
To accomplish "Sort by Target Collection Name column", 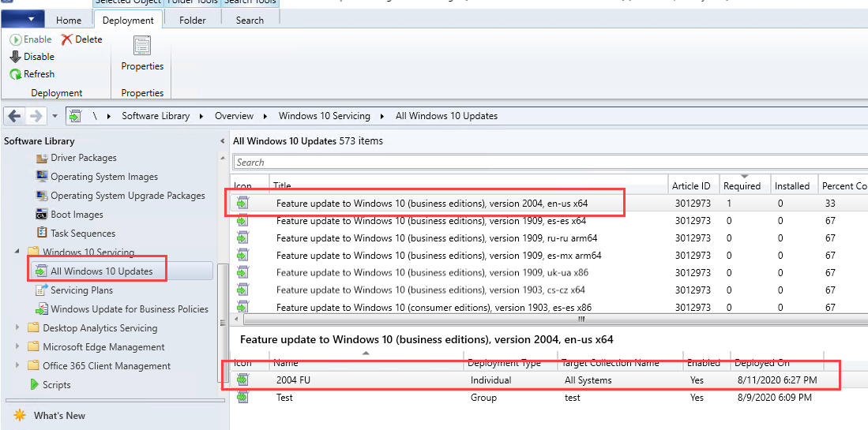I will point(620,363).
